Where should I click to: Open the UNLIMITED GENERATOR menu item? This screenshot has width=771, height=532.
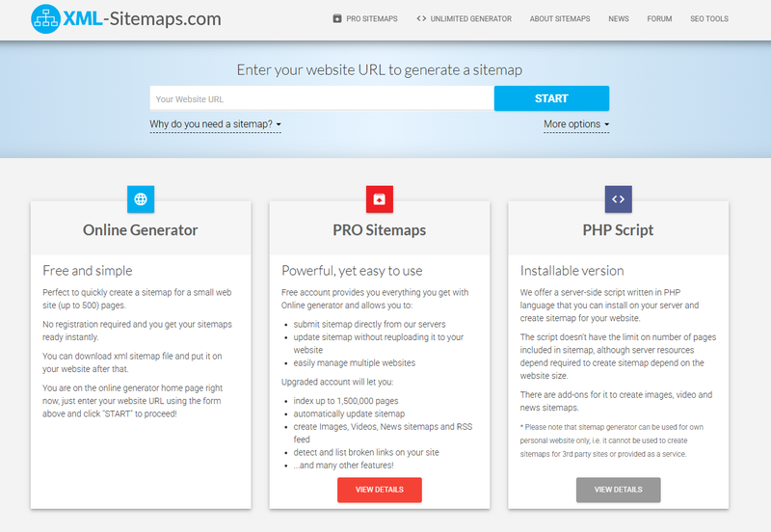[470, 18]
